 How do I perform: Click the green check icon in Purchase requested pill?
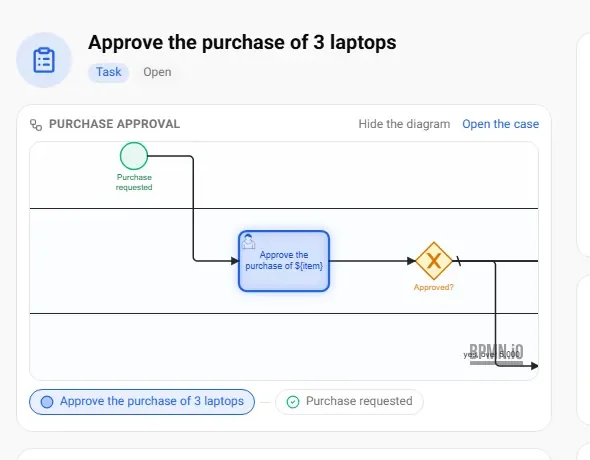tap(293, 402)
